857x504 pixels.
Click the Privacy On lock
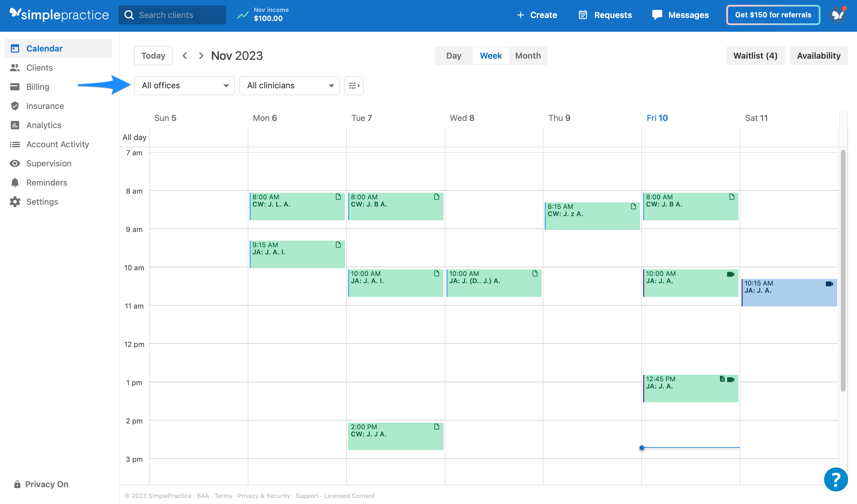click(x=17, y=484)
